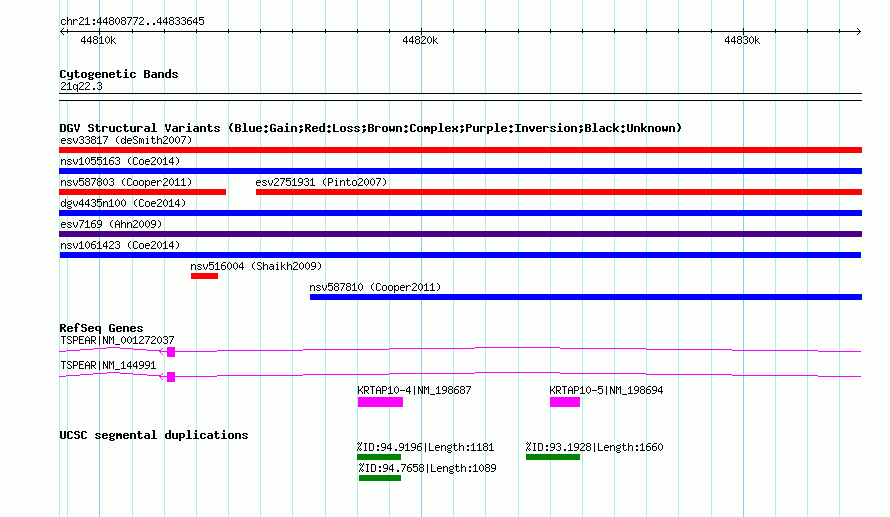Open the nsv587810 (Cooper2011) label
The image size is (890, 517).
coord(375,287)
